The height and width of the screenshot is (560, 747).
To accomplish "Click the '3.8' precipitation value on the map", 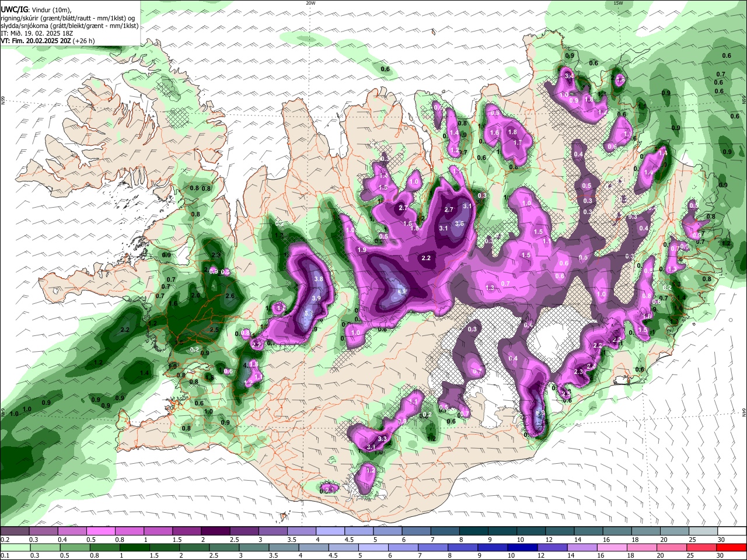I will coord(319,279).
